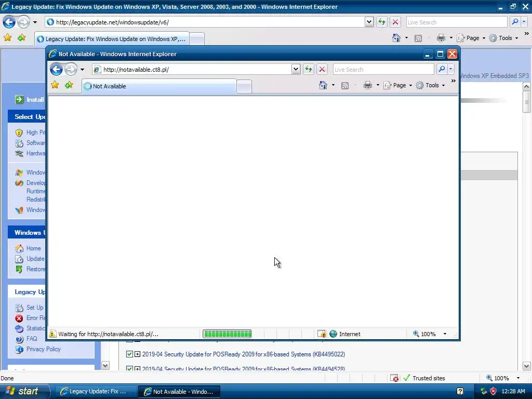Open FAQ link in sidebar
Image resolution: width=532 pixels, height=399 pixels.
[32, 339]
